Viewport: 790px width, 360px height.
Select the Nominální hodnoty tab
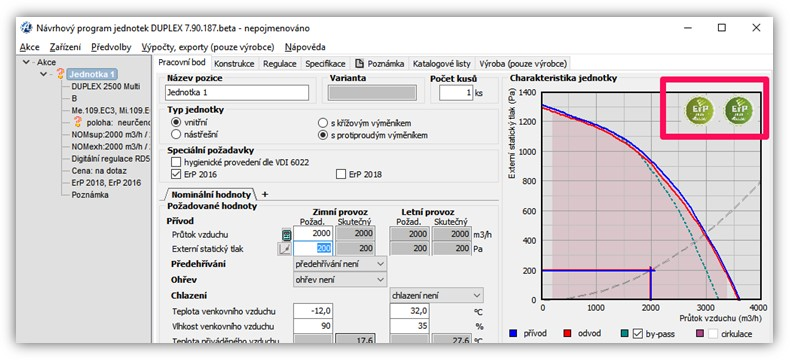click(211, 194)
